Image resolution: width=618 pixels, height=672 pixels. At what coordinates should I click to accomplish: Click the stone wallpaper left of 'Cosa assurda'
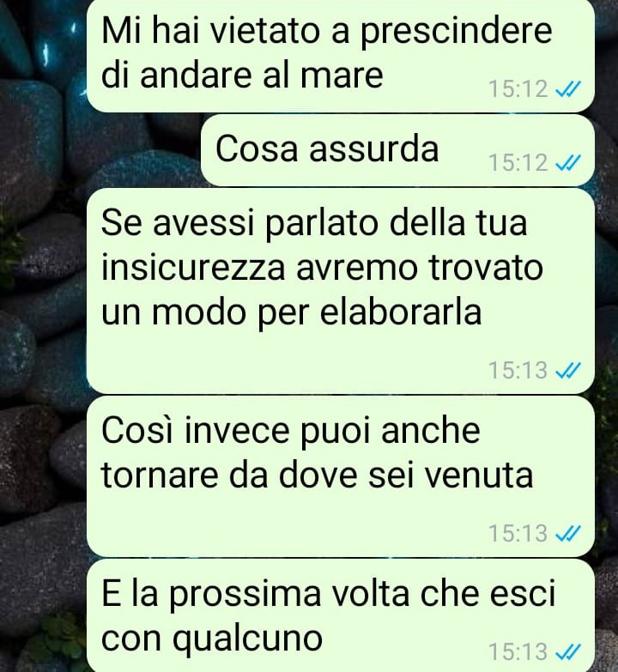[142, 150]
